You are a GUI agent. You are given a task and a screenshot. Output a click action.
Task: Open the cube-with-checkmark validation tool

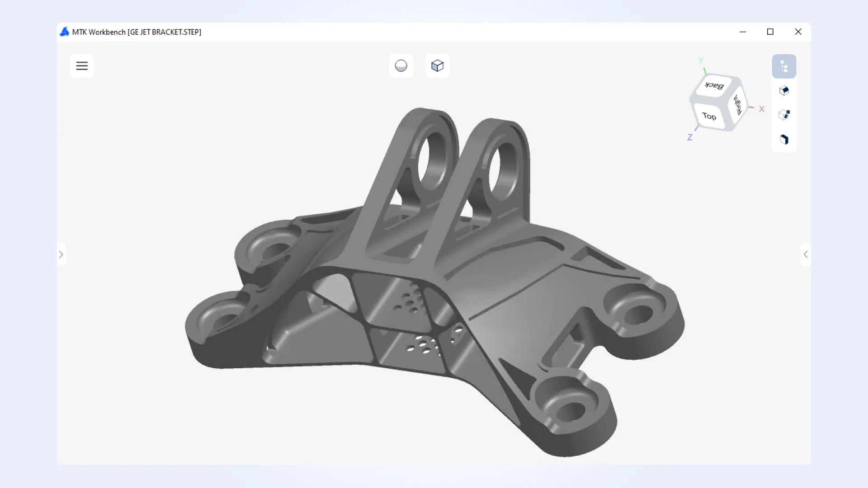(x=784, y=115)
